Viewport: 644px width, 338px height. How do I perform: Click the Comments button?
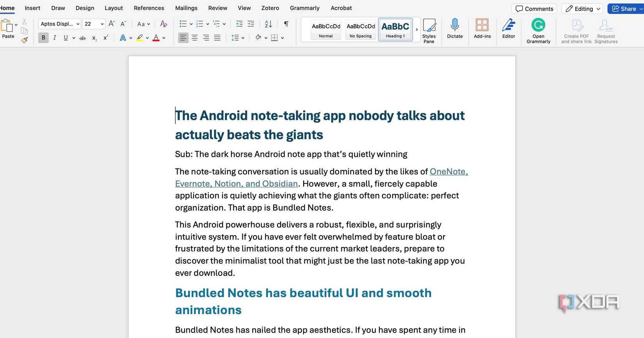point(534,9)
